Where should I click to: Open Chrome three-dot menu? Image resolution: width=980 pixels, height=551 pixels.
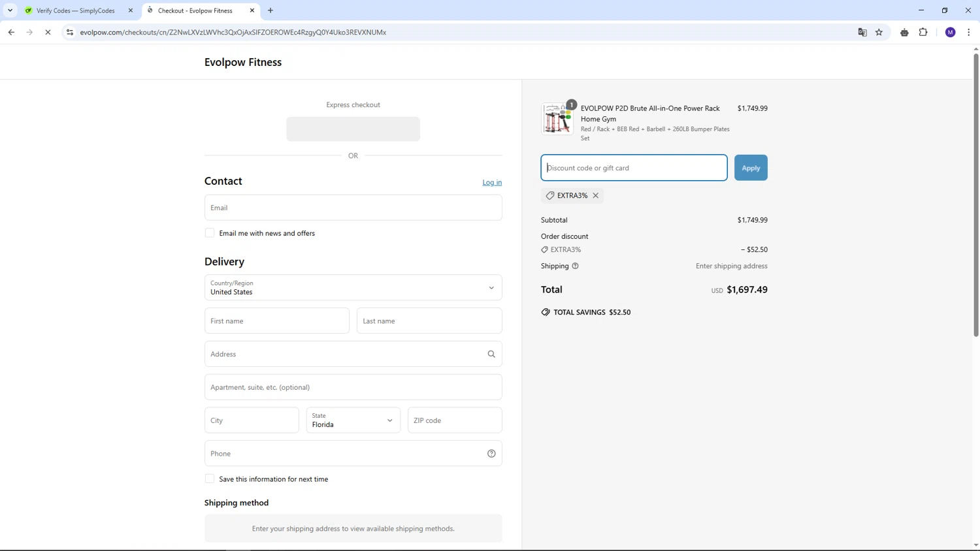coord(969,32)
